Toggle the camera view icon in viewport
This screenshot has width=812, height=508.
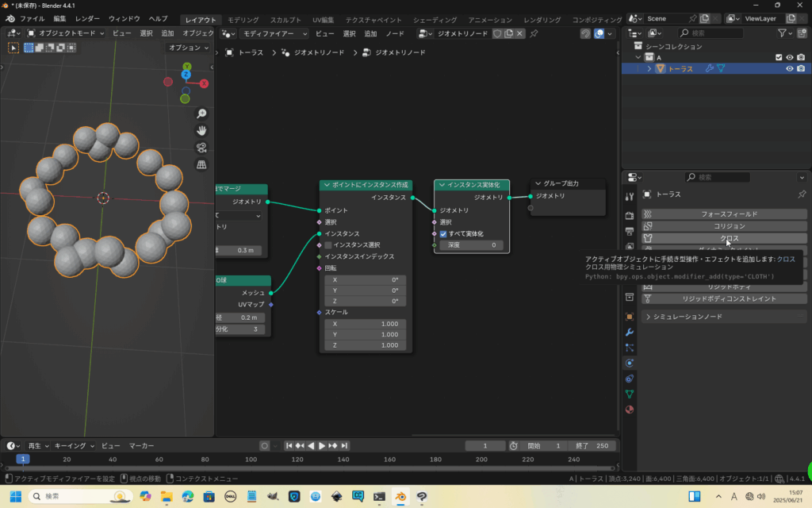pyautogui.click(x=201, y=148)
